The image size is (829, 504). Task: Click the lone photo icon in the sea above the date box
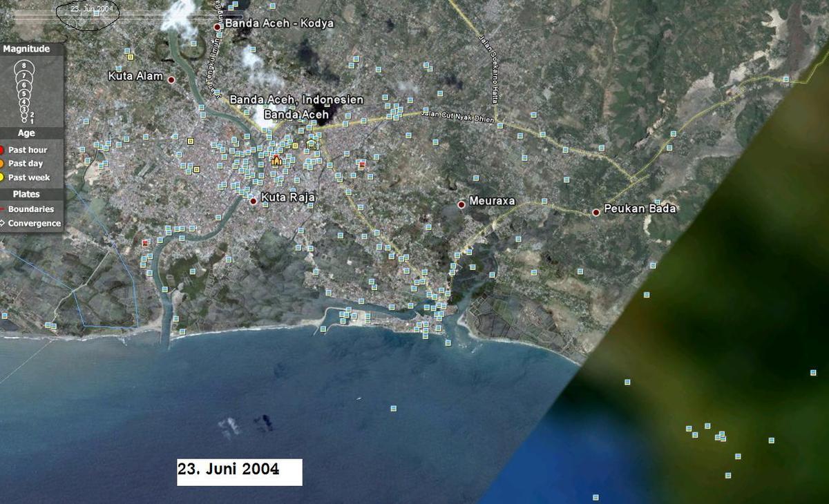tap(393, 408)
